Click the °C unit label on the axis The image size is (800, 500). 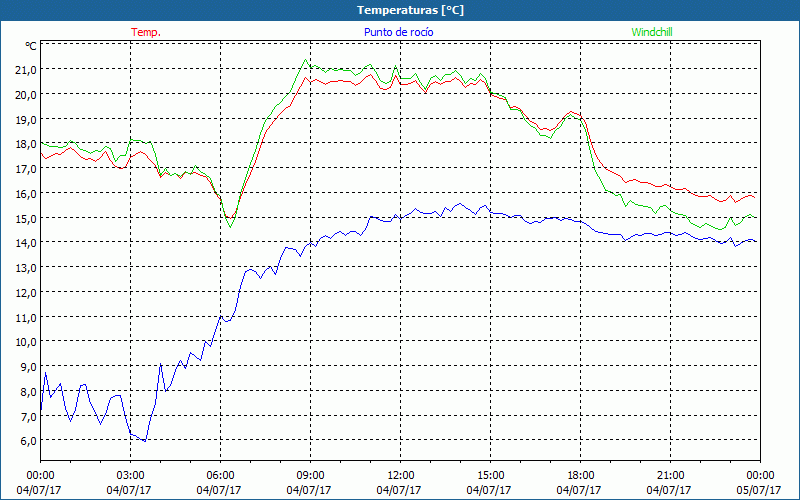(31, 46)
